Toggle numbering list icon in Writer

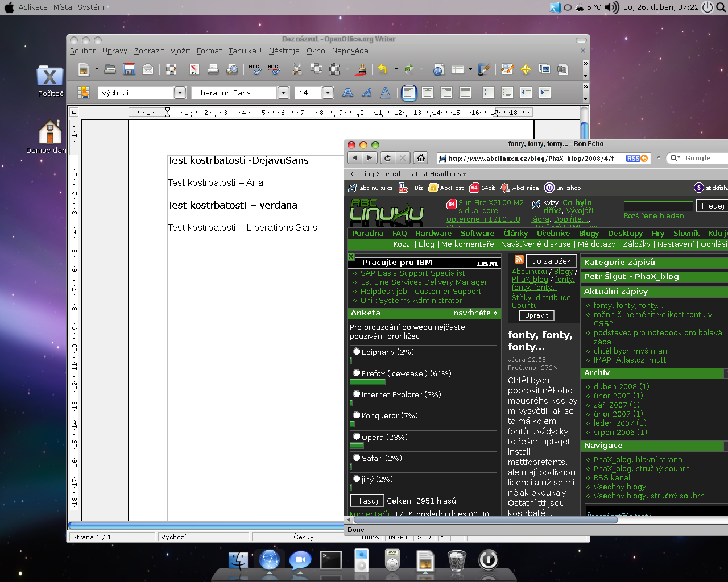(489, 93)
